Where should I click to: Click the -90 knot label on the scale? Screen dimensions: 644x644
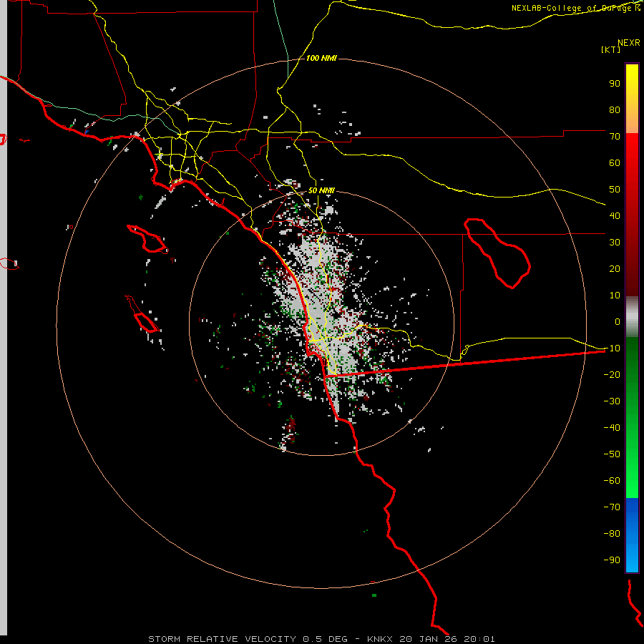pos(612,560)
